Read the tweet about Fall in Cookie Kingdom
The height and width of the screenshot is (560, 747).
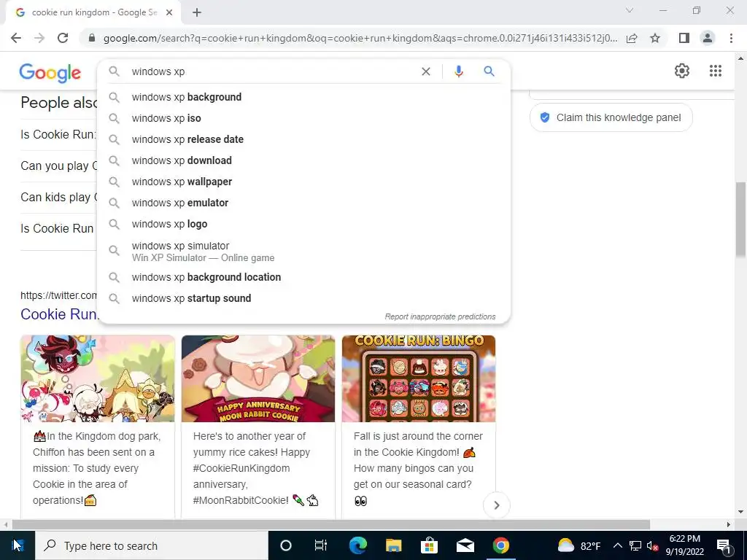pyautogui.click(x=418, y=468)
